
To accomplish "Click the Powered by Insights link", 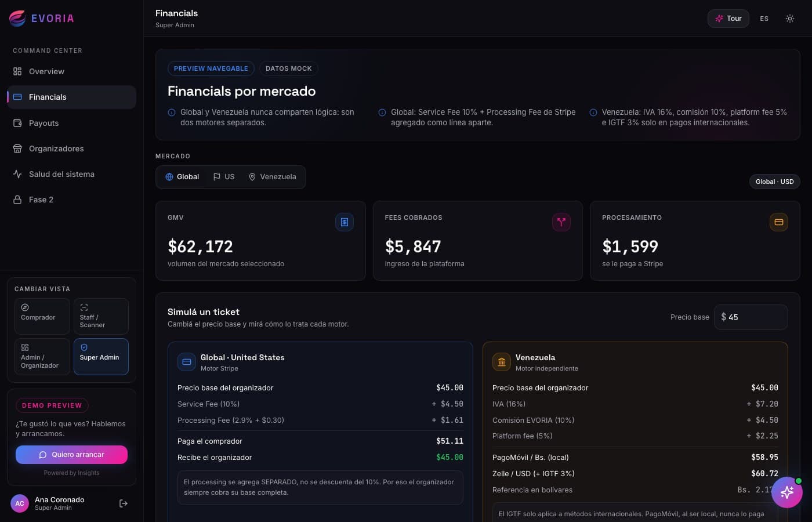I will [71, 473].
